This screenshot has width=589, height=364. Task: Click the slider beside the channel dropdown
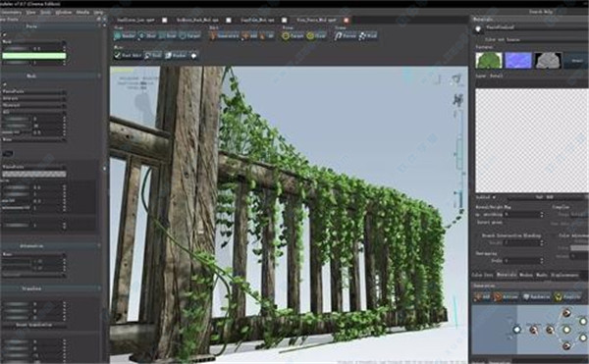coord(547,197)
